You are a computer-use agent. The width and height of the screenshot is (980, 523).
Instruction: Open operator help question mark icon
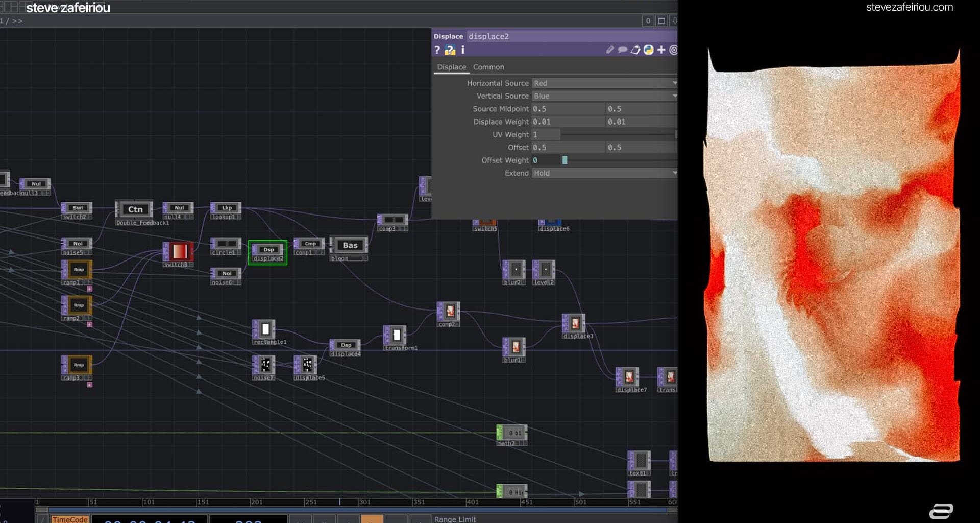pos(437,50)
